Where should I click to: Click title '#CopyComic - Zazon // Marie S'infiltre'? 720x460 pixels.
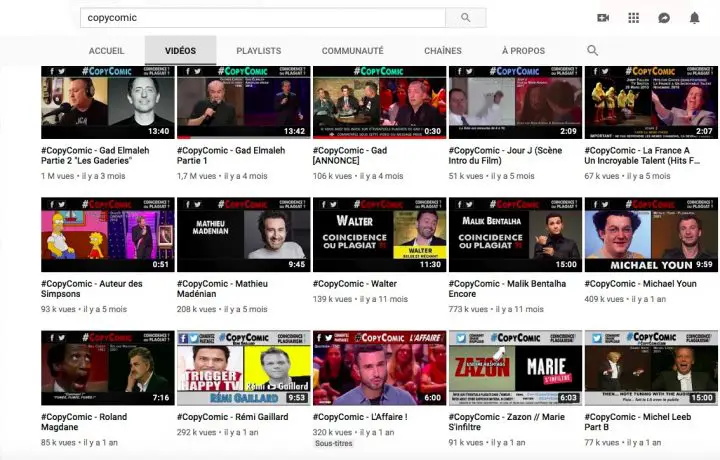click(x=506, y=422)
